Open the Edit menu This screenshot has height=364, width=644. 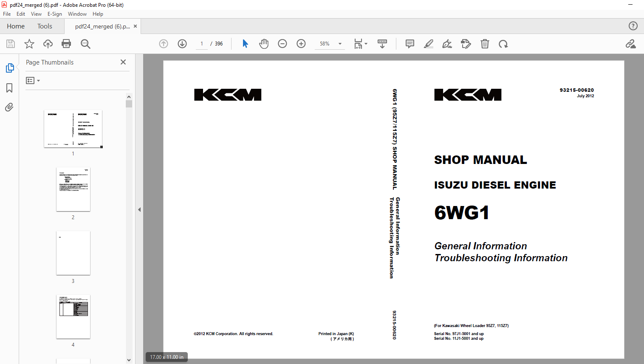click(x=21, y=14)
